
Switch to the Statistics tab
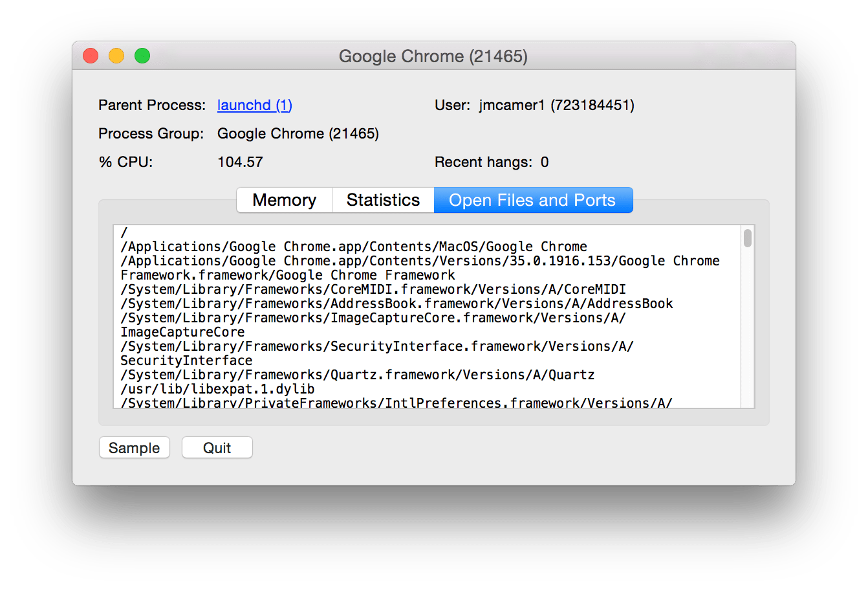tap(383, 200)
